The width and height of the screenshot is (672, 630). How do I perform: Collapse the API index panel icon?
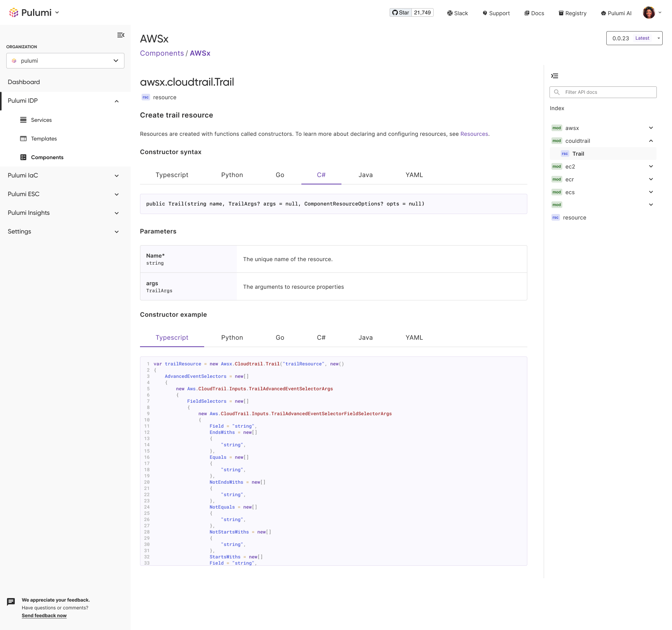click(x=555, y=76)
